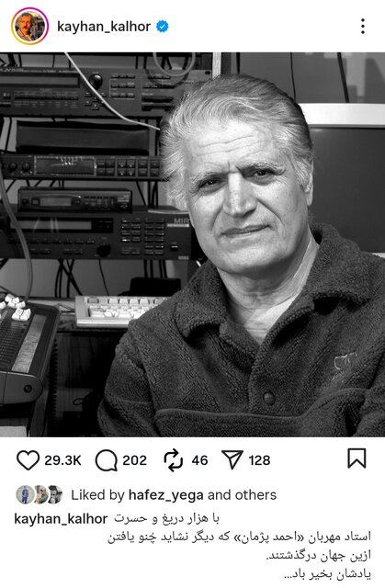Open kayhan_kalhor username in the caption
The width and height of the screenshot is (385, 588).
(61, 519)
